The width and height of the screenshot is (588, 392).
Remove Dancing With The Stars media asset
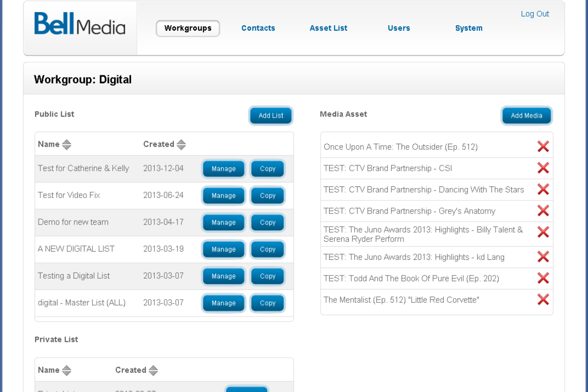[x=543, y=189]
